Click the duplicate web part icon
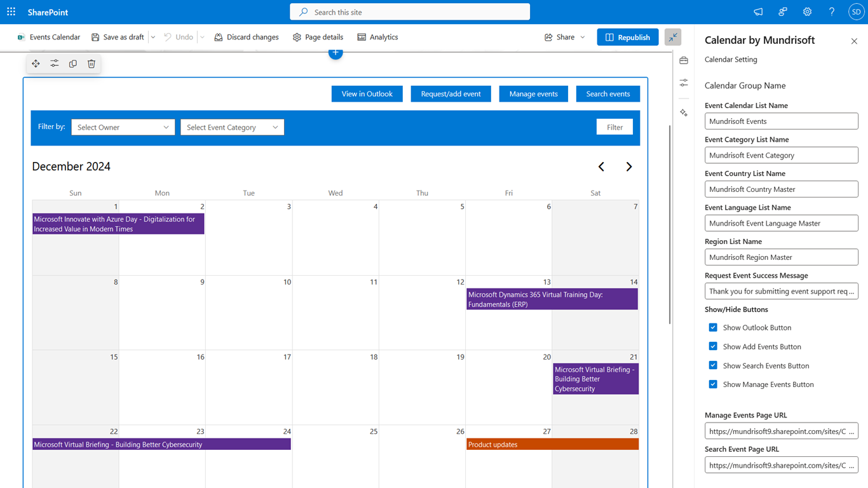This screenshot has width=868, height=488. (73, 64)
